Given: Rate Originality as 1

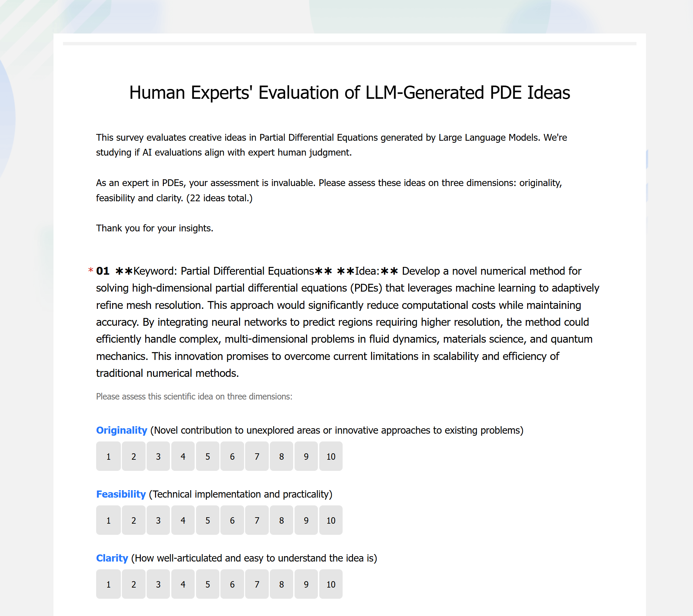Looking at the screenshot, I should click(108, 456).
